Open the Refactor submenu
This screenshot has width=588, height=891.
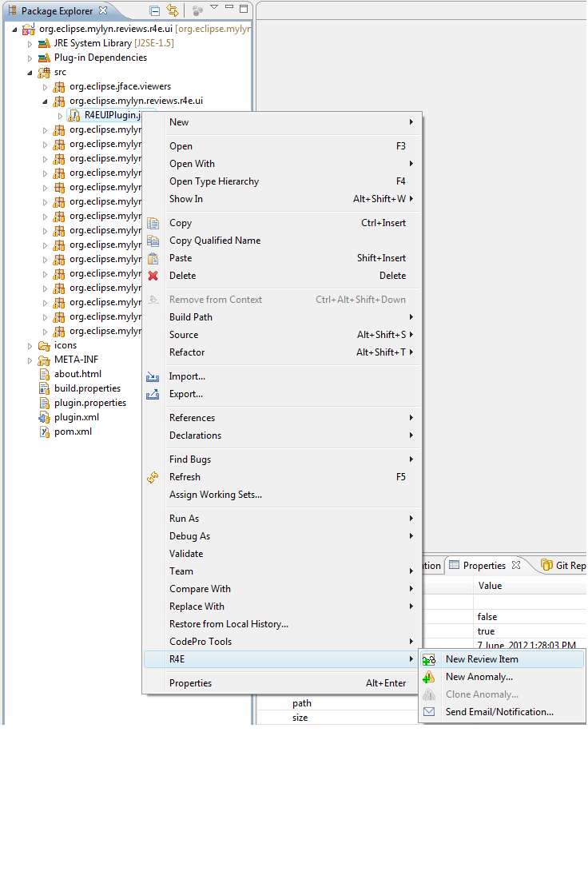[282, 352]
